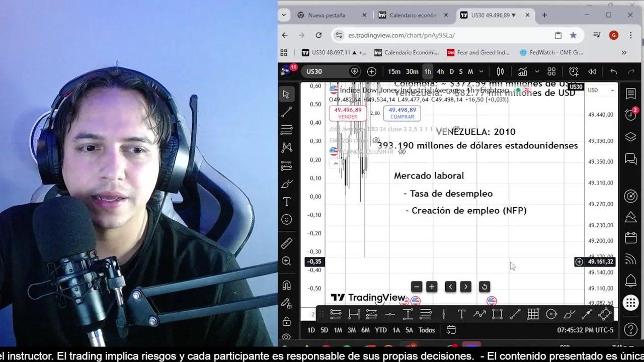Image resolution: width=644 pixels, height=362 pixels.
Task: Click the reset chart view button
Action: coord(485,287)
